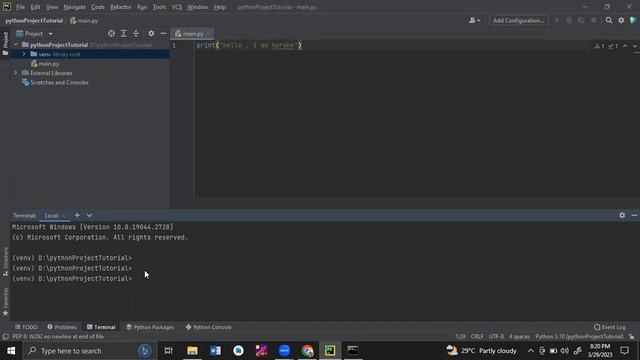Open the Event Log
The height and width of the screenshot is (360, 640).
(x=610, y=327)
